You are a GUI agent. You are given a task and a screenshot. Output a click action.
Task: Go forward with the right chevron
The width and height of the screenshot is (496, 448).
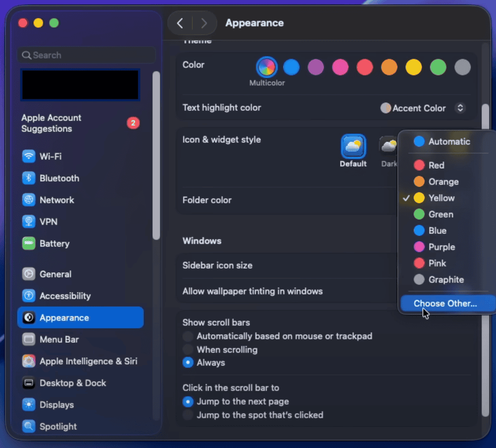pyautogui.click(x=204, y=23)
